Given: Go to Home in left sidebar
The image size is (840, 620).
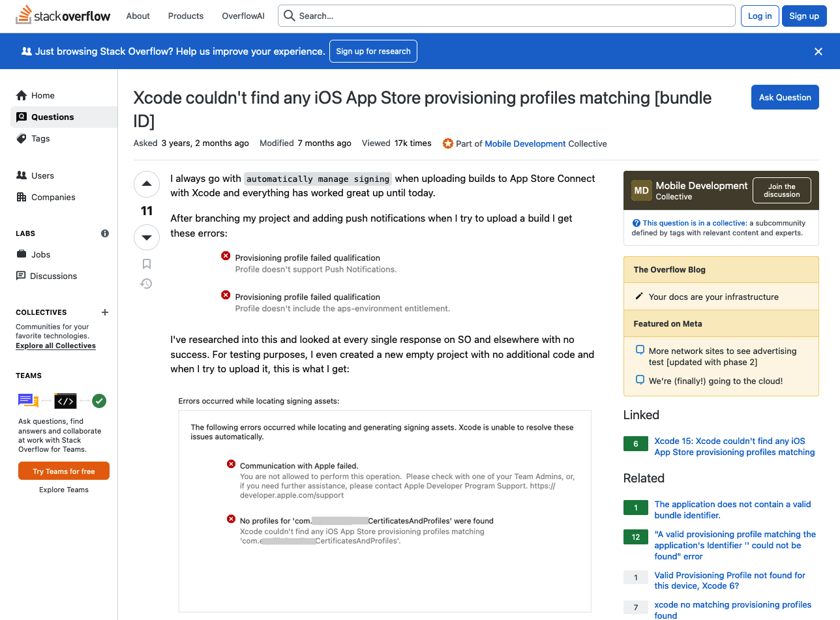Looking at the screenshot, I should click(x=64, y=95).
